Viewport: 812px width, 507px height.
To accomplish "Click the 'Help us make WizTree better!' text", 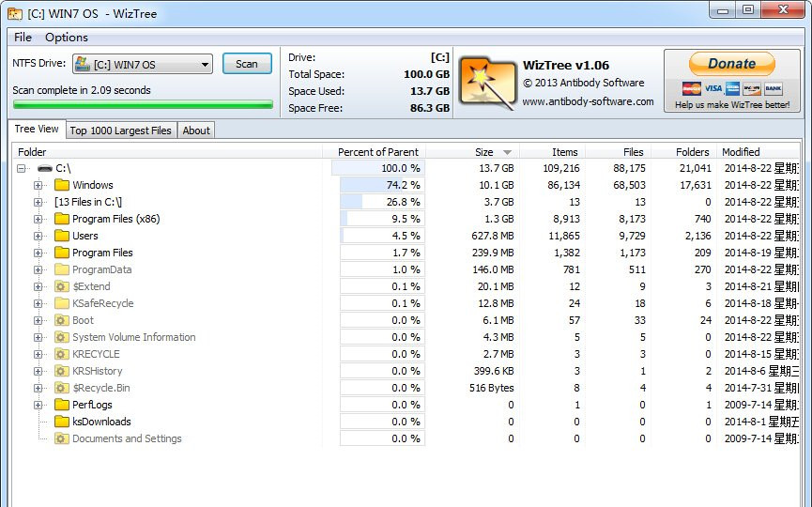I will coord(732,104).
